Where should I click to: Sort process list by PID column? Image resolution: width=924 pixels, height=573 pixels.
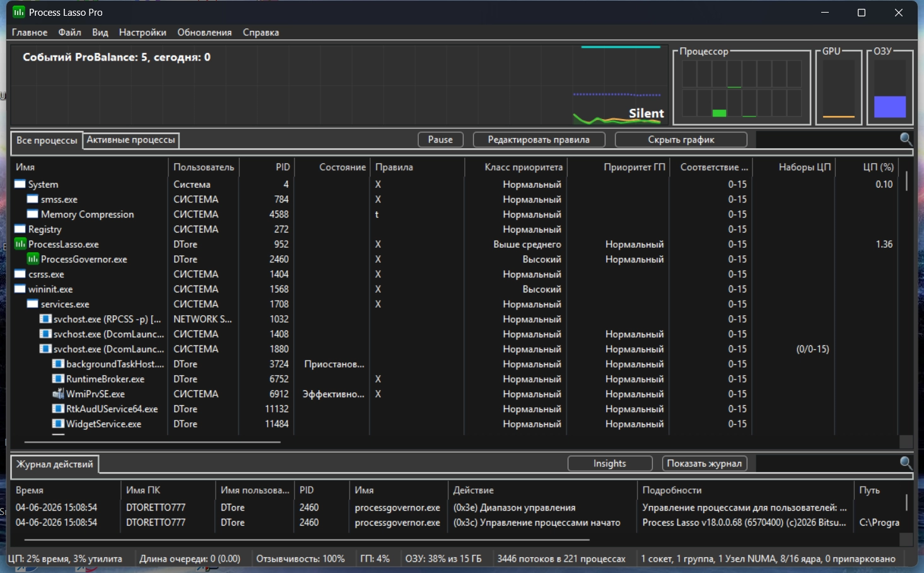282,167
